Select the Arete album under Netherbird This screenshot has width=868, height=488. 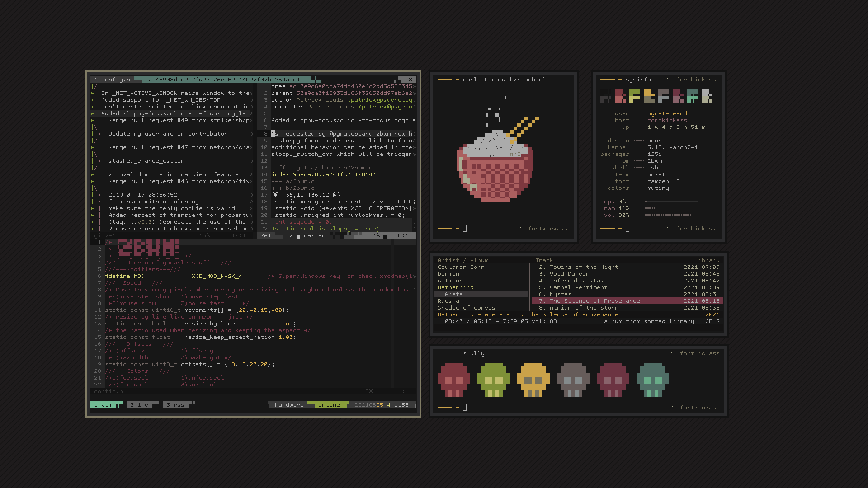pos(453,294)
